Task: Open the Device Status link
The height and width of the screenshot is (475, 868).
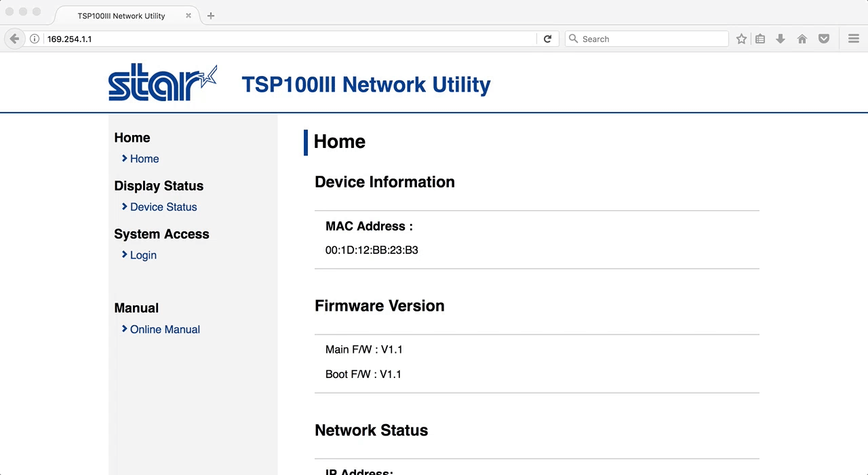Action: pyautogui.click(x=163, y=207)
